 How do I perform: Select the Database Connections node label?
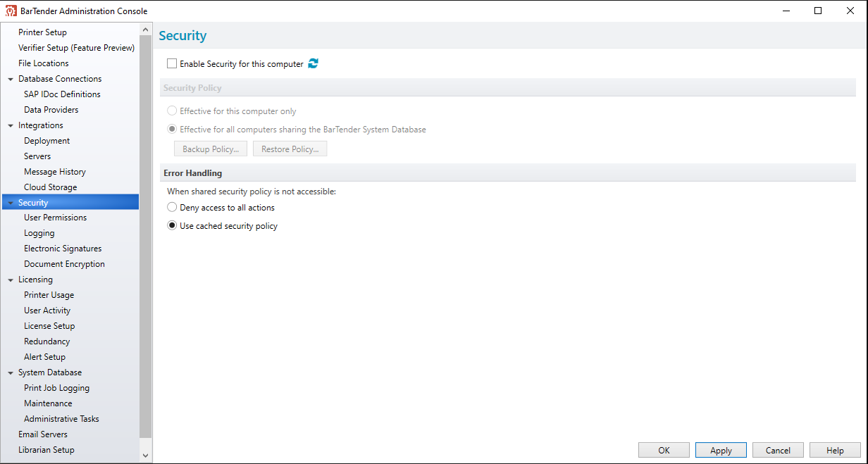60,79
